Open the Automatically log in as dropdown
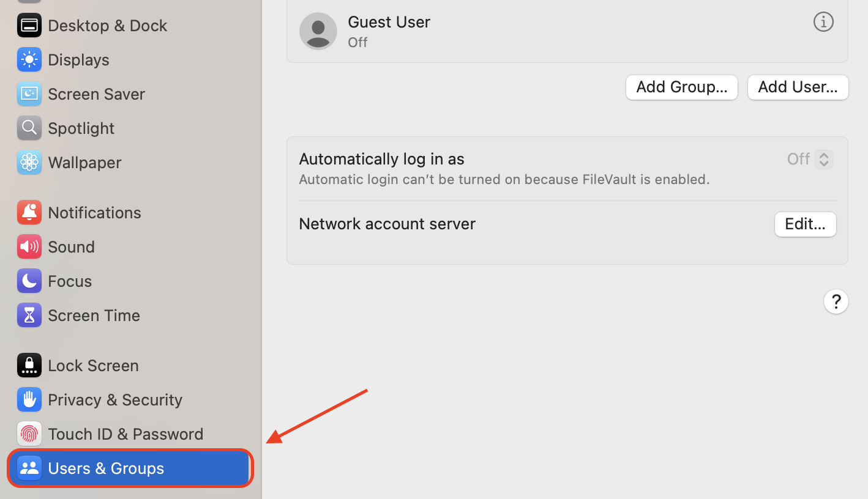868x499 pixels. (x=809, y=159)
